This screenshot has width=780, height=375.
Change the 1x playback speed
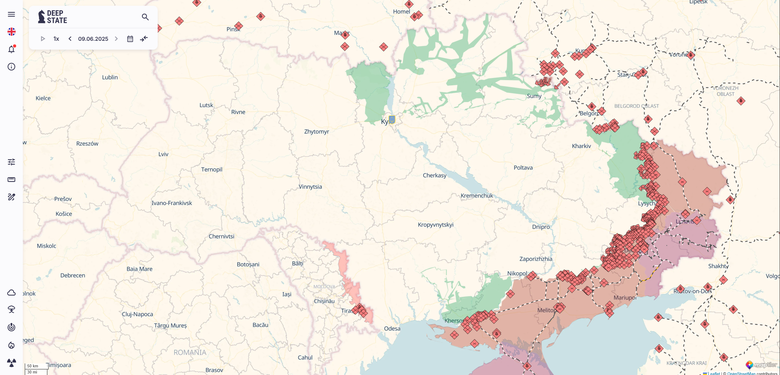tap(56, 39)
